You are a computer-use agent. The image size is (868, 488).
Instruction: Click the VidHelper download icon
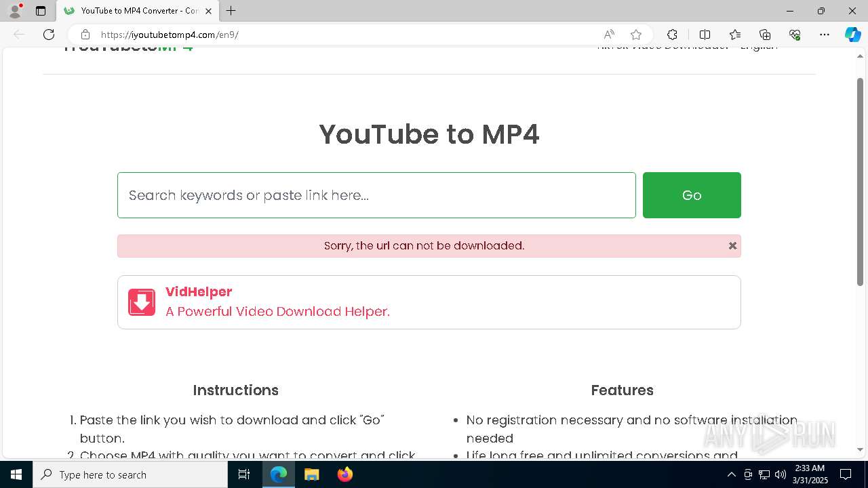(x=142, y=302)
